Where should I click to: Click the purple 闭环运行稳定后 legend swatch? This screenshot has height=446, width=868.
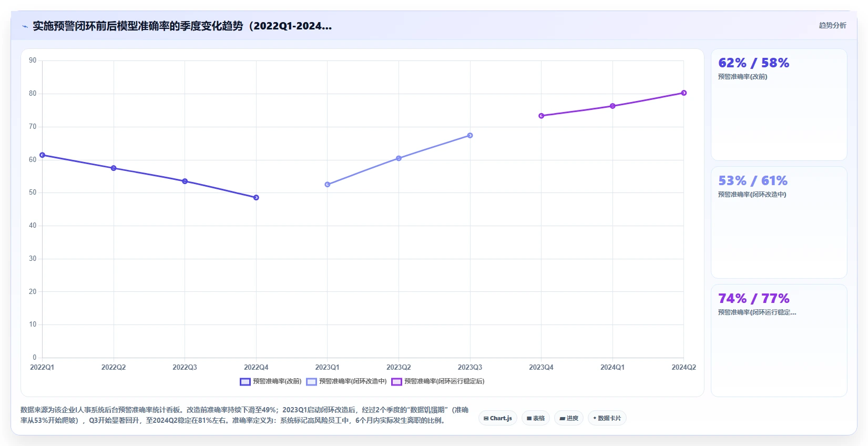(396, 382)
